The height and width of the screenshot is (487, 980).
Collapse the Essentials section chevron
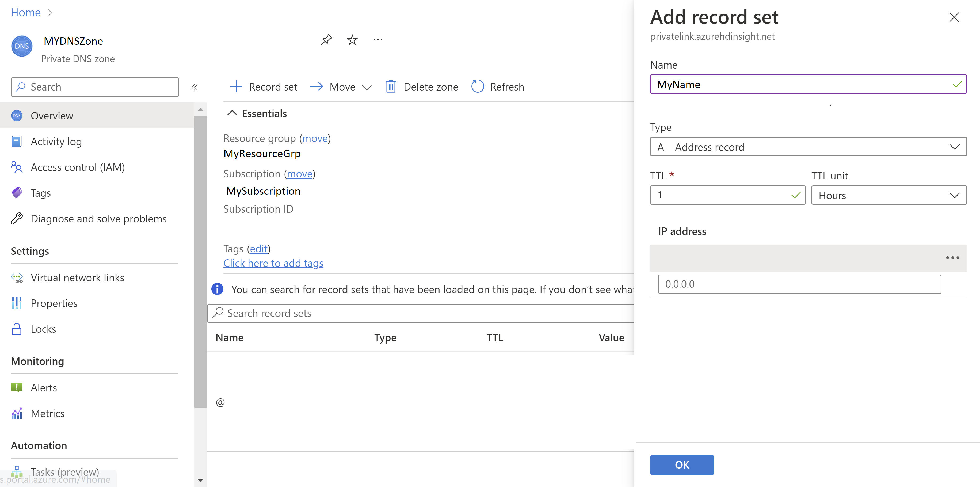pos(231,113)
